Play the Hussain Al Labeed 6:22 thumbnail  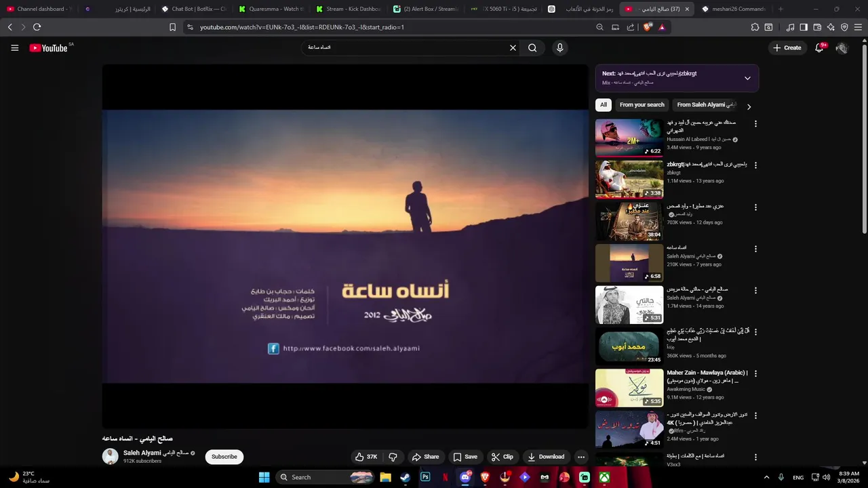pos(629,138)
